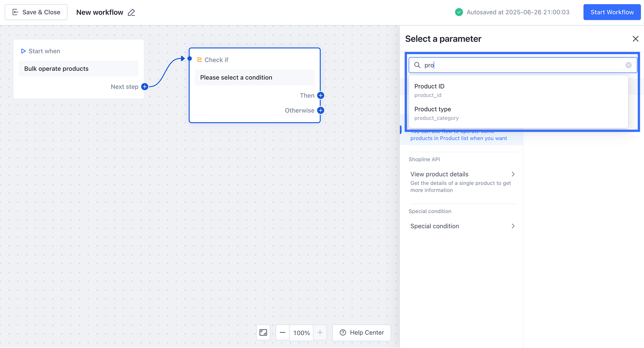This screenshot has height=348, width=644.
Task: Close the Select a parameter panel
Action: 635,39
